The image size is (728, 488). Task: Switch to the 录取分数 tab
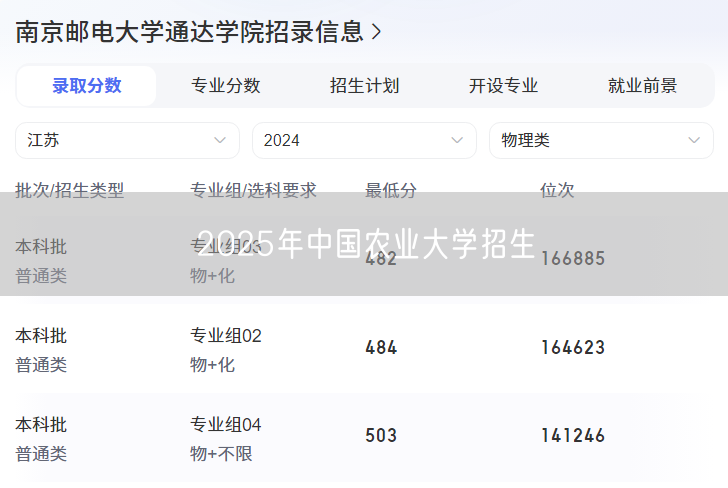(87, 86)
